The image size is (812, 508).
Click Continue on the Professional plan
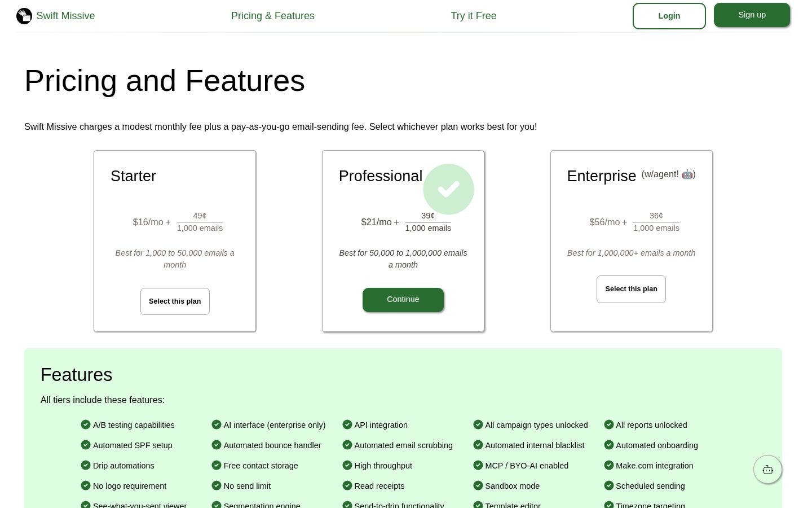403,300
